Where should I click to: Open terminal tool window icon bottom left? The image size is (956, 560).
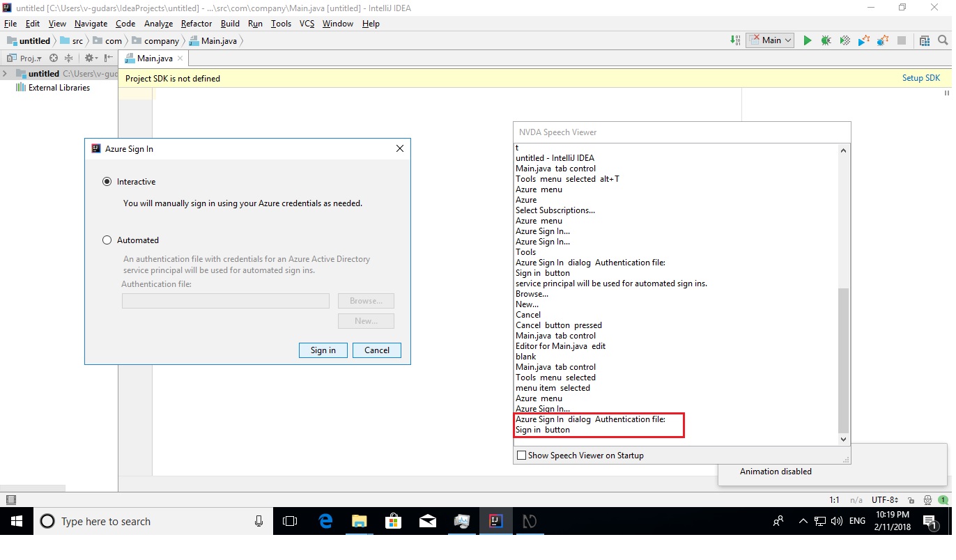pyautogui.click(x=10, y=499)
